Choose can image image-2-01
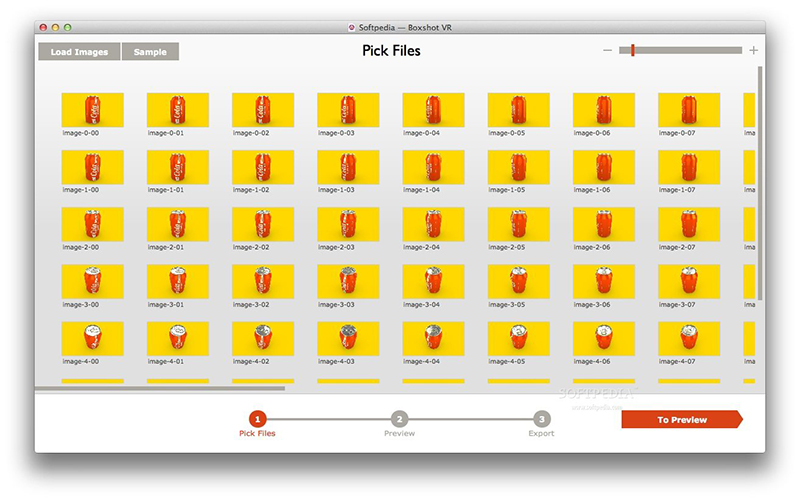This screenshot has width=800, height=500. (178, 224)
